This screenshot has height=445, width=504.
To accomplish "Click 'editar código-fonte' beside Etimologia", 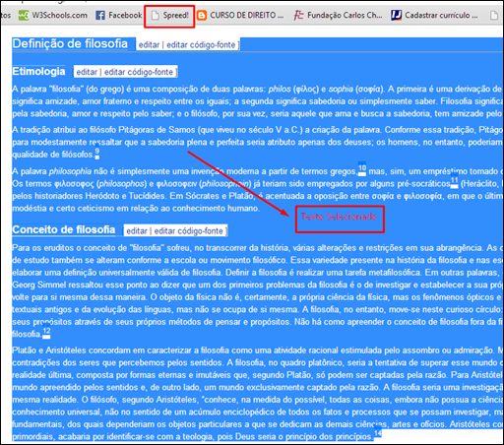I will 139,72.
